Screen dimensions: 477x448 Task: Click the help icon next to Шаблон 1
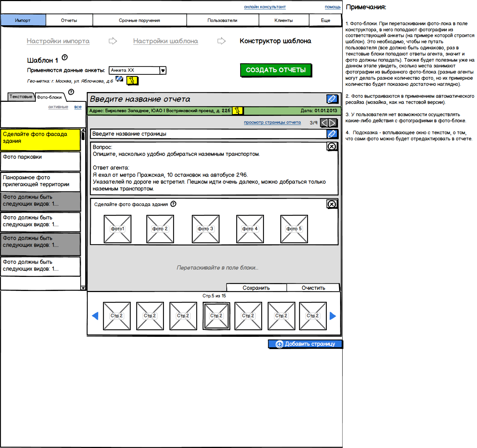(x=65, y=57)
